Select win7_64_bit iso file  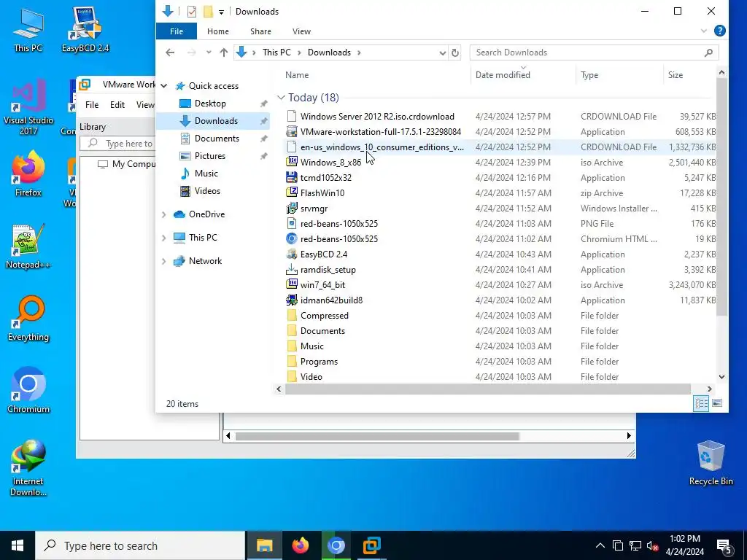coord(322,285)
